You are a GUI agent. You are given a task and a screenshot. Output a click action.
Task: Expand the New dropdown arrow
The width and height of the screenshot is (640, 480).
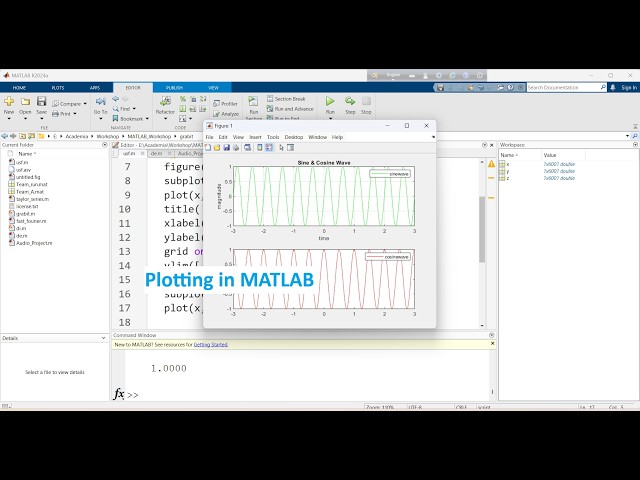click(x=9, y=119)
